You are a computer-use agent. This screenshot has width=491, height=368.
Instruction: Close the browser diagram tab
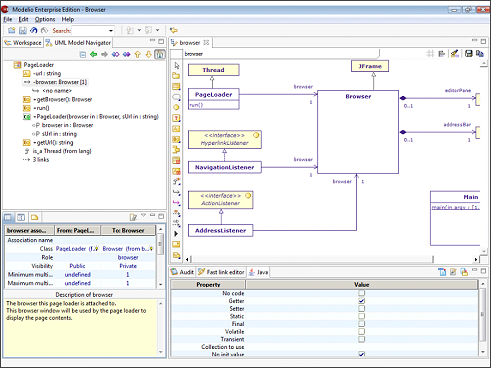(x=206, y=43)
